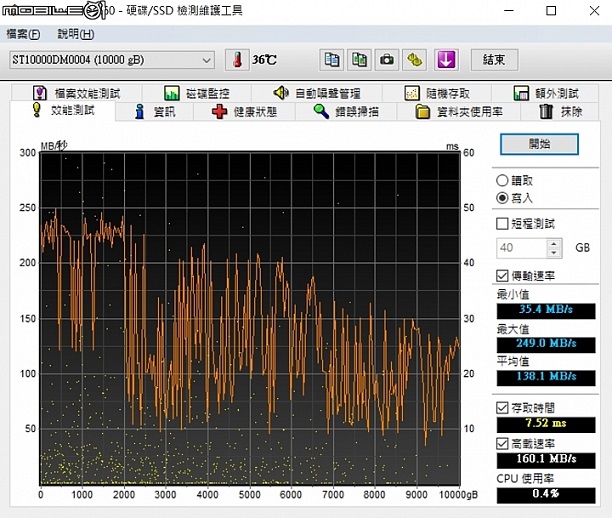This screenshot has width=612, height=518.
Task: Click the thermometer temperature icon
Action: [x=237, y=60]
